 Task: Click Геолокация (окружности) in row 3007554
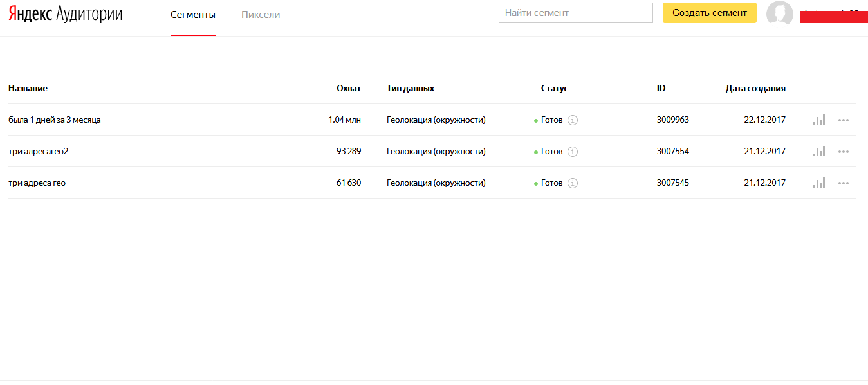click(x=436, y=151)
